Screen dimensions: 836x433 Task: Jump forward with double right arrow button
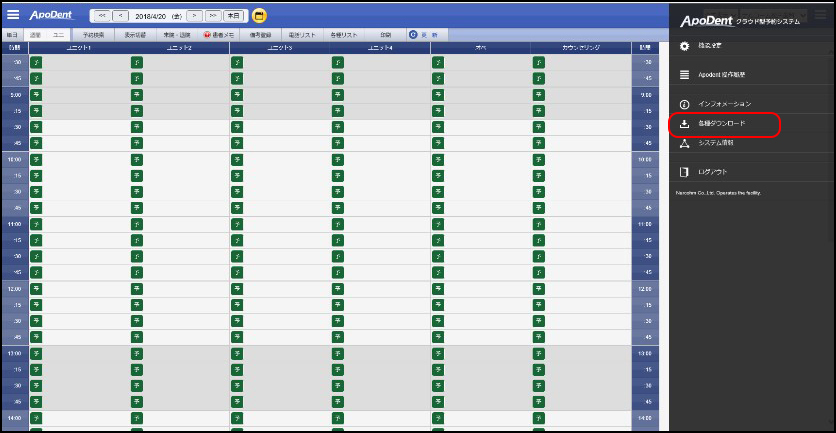point(213,16)
